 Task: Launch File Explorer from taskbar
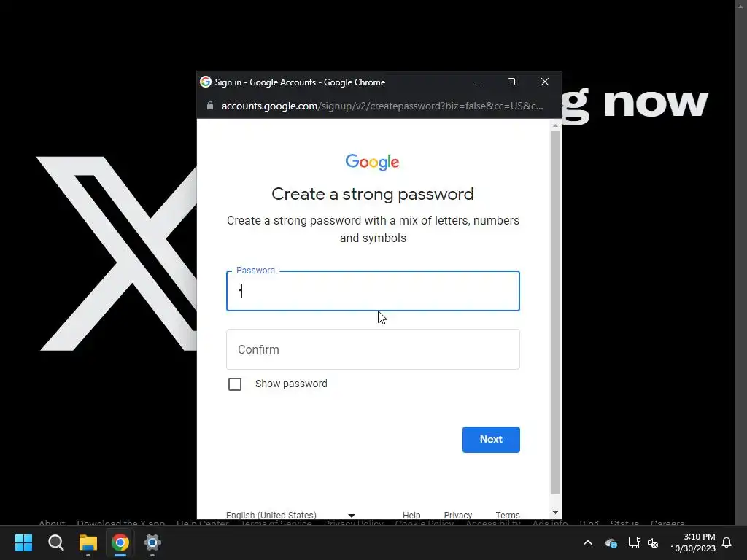tap(88, 542)
